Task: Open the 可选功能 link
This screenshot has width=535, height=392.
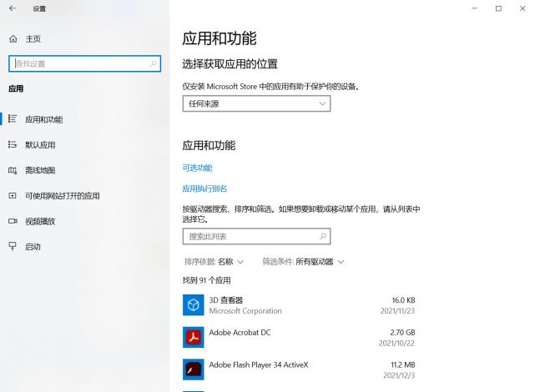Action: point(197,168)
